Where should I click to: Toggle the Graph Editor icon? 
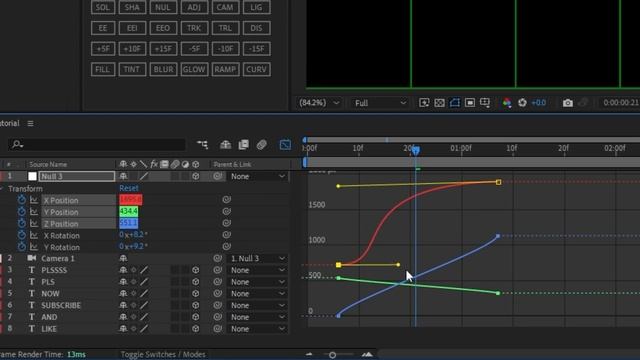(285, 144)
